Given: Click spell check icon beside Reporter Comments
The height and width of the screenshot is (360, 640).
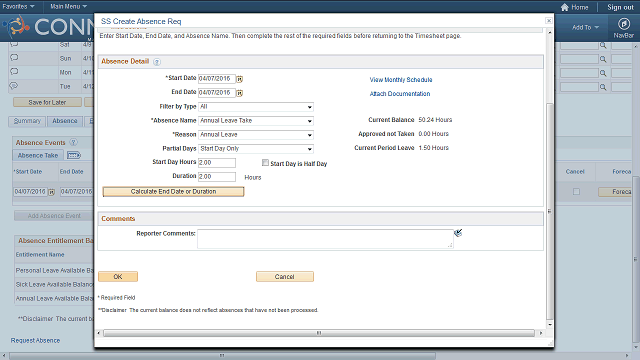Looking at the screenshot, I should coord(458,233).
